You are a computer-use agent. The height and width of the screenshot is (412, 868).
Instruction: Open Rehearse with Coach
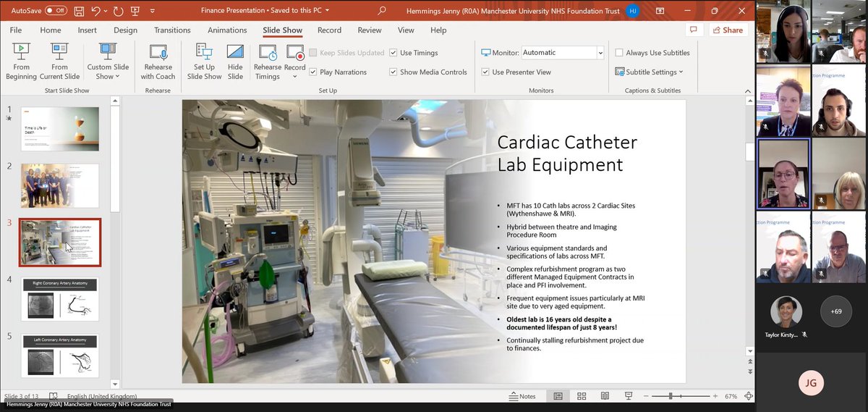tap(158, 62)
